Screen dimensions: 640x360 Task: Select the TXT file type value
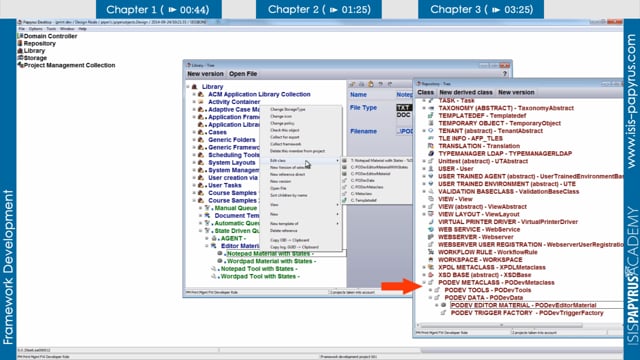tap(404, 108)
